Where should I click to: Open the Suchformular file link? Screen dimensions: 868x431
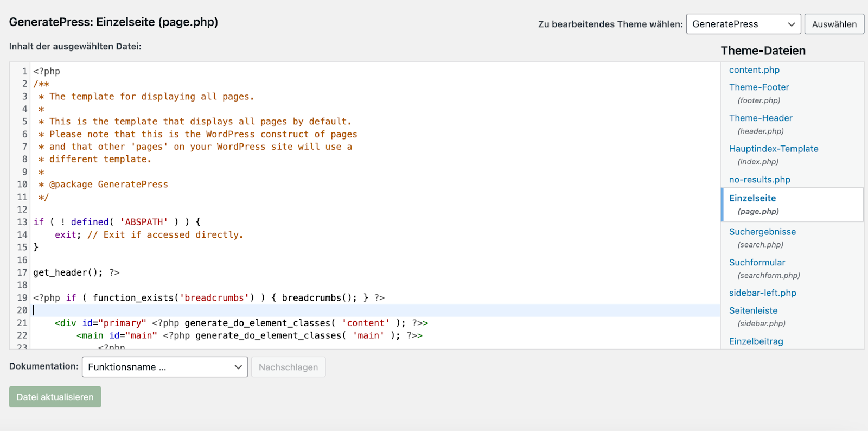click(x=757, y=263)
